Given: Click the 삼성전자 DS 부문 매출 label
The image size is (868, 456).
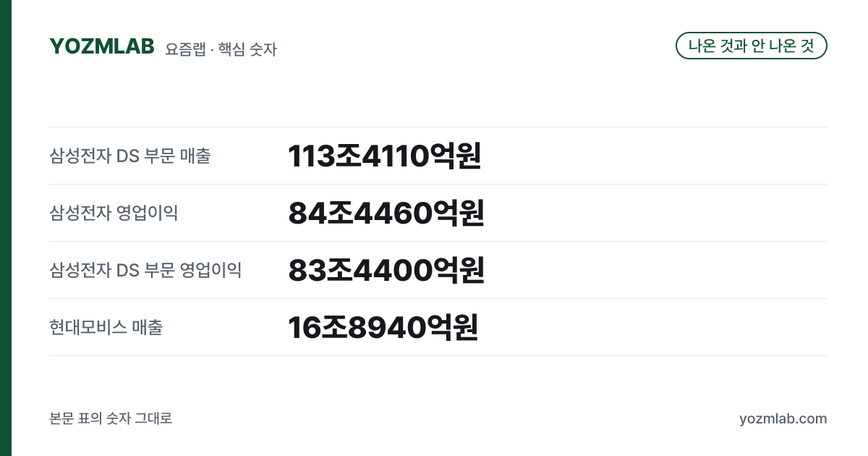Looking at the screenshot, I should [x=130, y=156].
